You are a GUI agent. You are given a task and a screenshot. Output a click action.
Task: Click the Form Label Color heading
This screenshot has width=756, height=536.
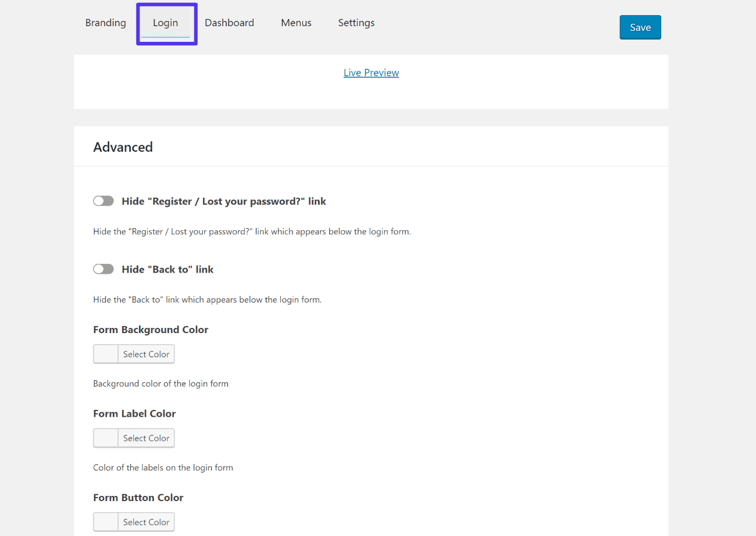click(x=134, y=413)
